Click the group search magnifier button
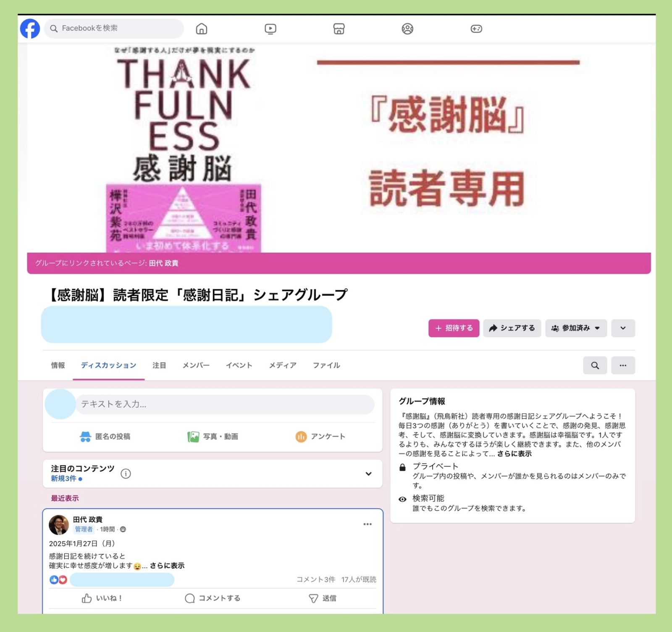Image resolution: width=672 pixels, height=632 pixels. 595,365
